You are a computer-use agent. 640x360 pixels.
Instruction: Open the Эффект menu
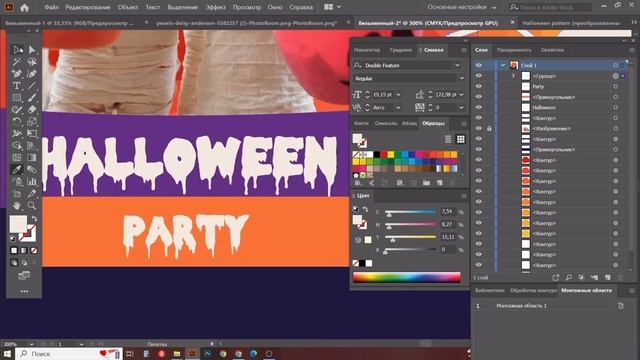[215, 7]
